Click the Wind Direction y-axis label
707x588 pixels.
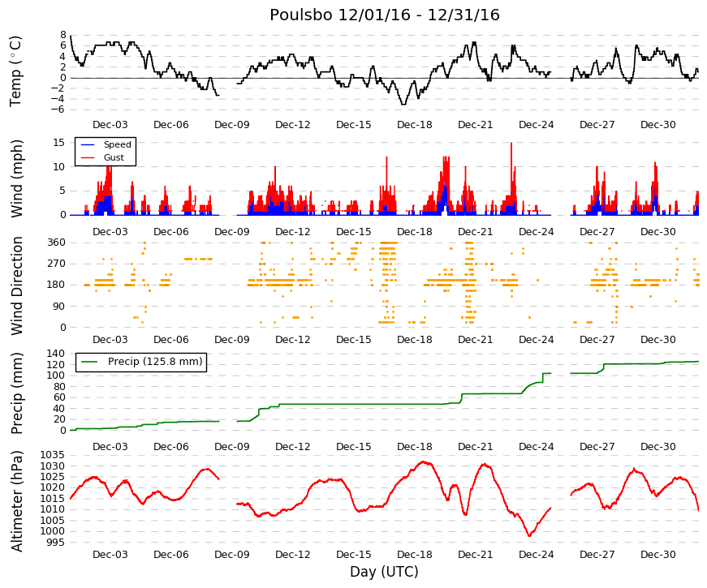click(16, 286)
